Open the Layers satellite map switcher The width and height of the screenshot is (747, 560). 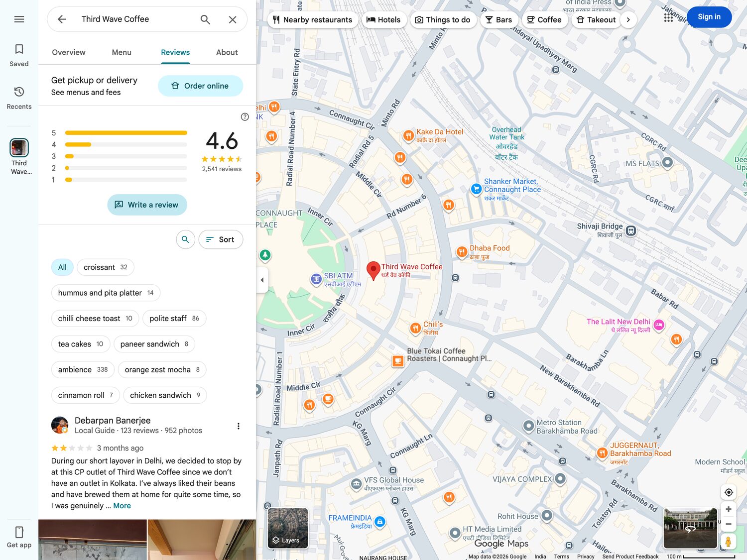pyautogui.click(x=288, y=528)
